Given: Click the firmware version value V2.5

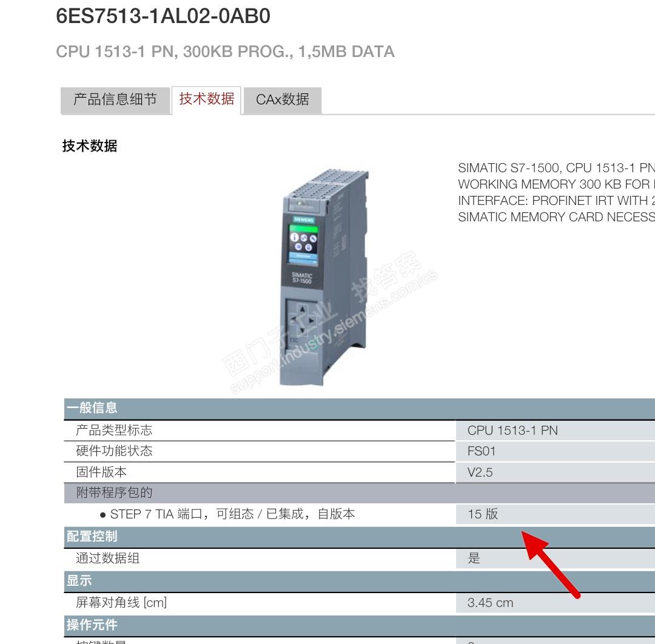Looking at the screenshot, I should click(480, 472).
